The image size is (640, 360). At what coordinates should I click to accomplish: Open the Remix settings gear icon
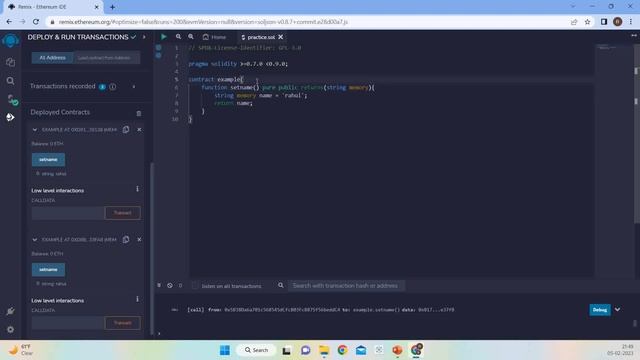(x=10, y=329)
